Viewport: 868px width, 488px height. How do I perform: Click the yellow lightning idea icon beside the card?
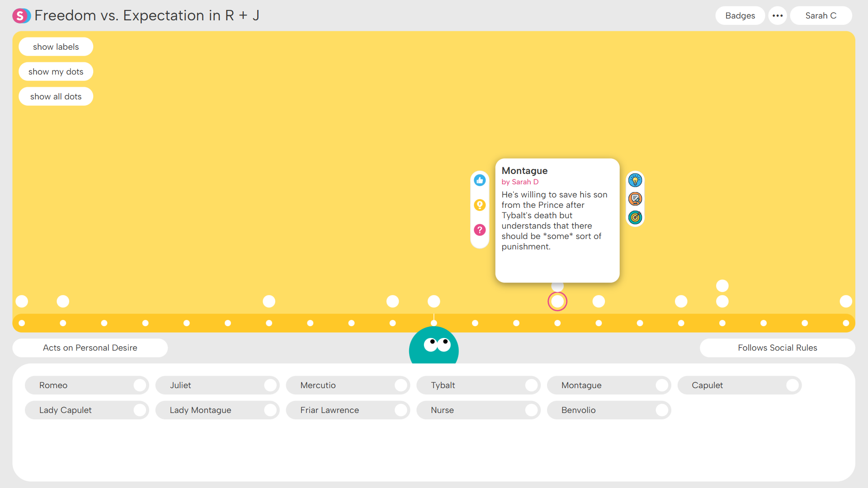(480, 205)
